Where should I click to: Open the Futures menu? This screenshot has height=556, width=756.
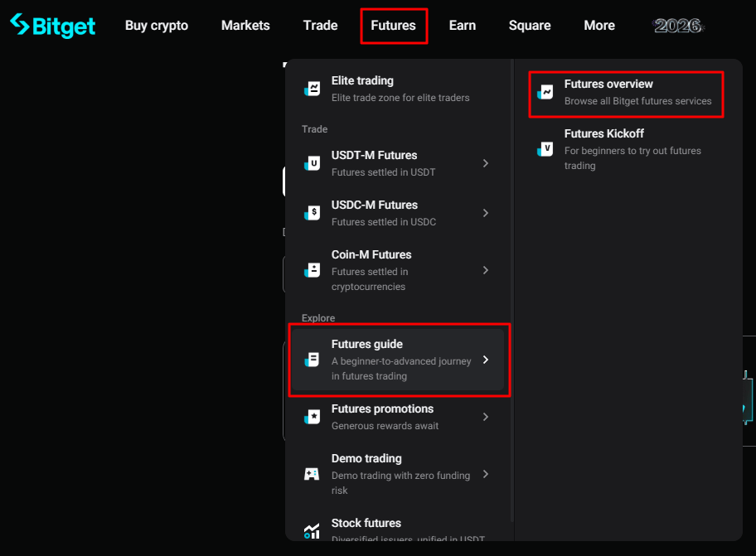(x=394, y=26)
